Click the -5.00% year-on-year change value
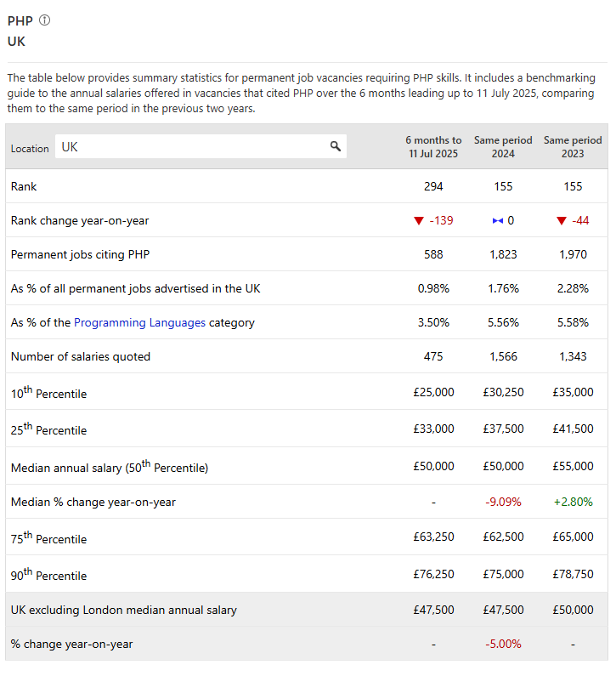Viewport: 616px width, 676px height. (504, 644)
